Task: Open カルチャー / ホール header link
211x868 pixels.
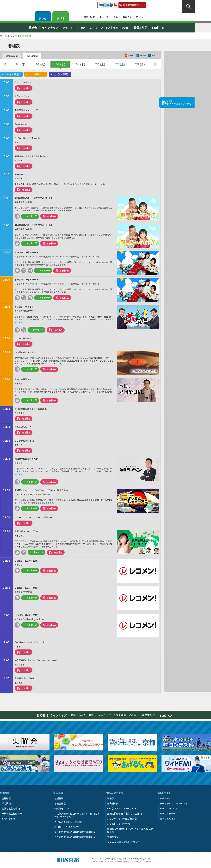Action: [x=132, y=17]
